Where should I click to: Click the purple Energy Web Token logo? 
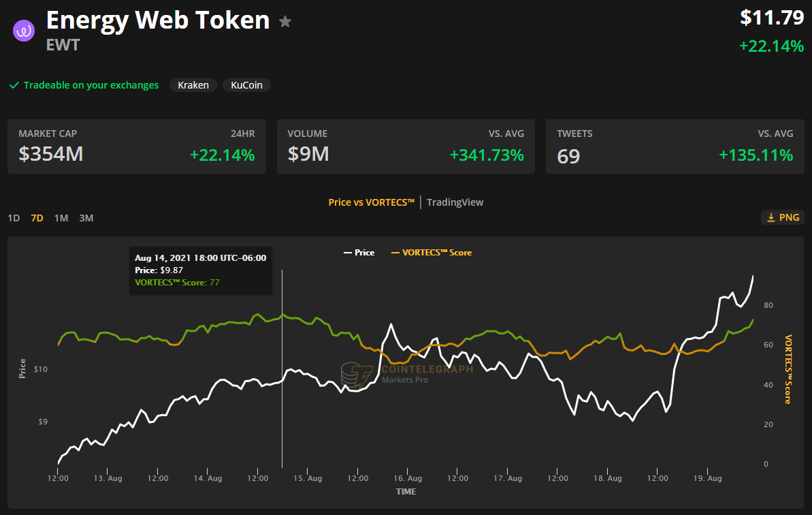(x=24, y=31)
